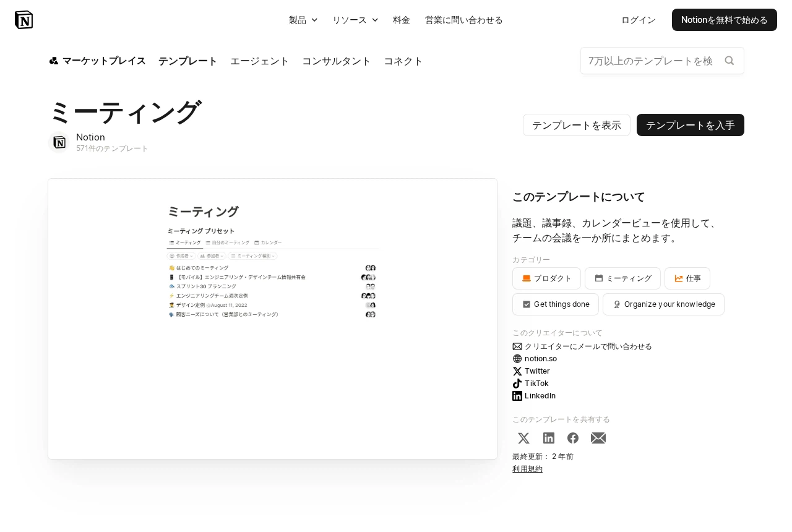Click the envelope icon beside クリエイターにメールで問い合わせる
792x532 pixels.
[x=517, y=346]
